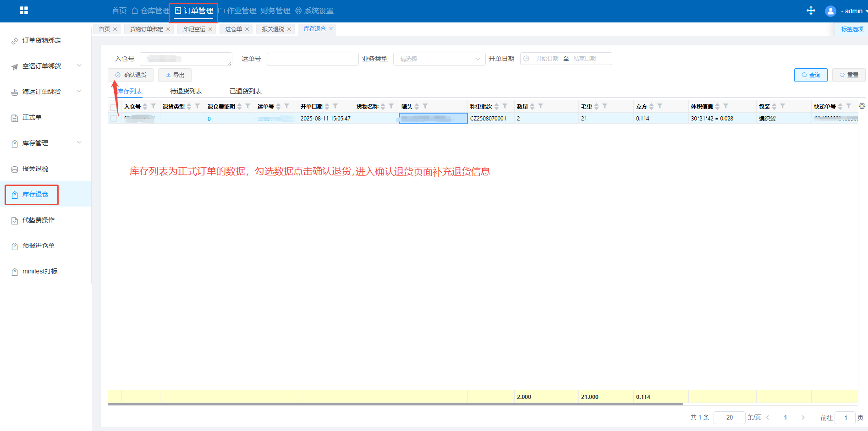The image size is (868, 431).
Task: Click the 运单号 input field
Action: coord(312,59)
